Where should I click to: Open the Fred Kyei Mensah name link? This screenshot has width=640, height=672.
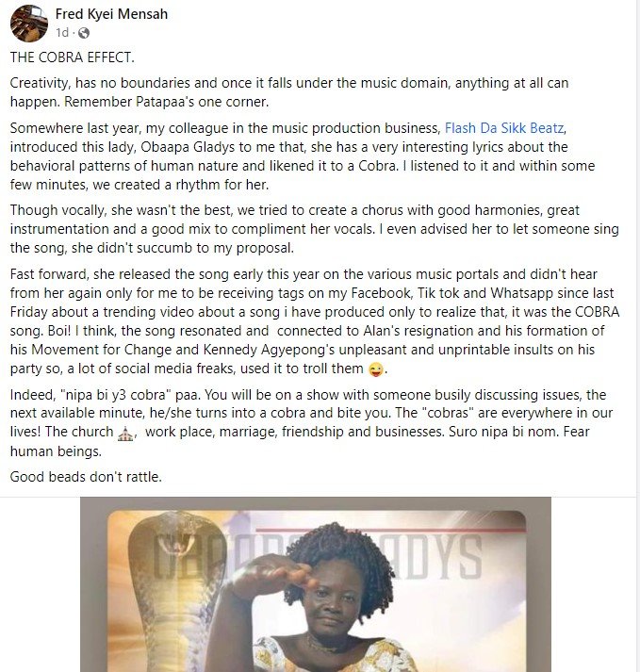[x=111, y=14]
